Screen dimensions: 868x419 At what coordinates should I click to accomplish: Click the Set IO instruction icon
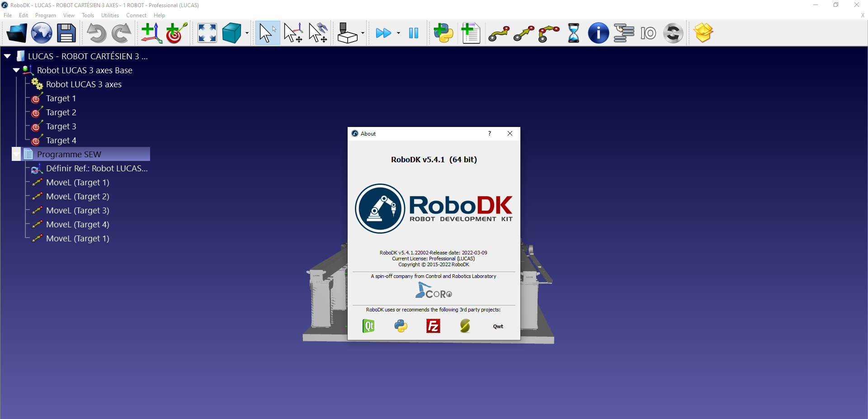coord(648,33)
